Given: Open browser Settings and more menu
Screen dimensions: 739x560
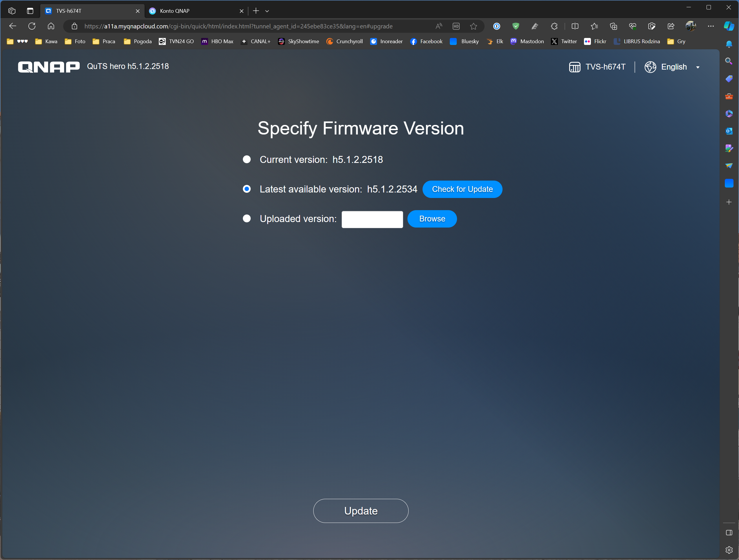Looking at the screenshot, I should coord(711,26).
